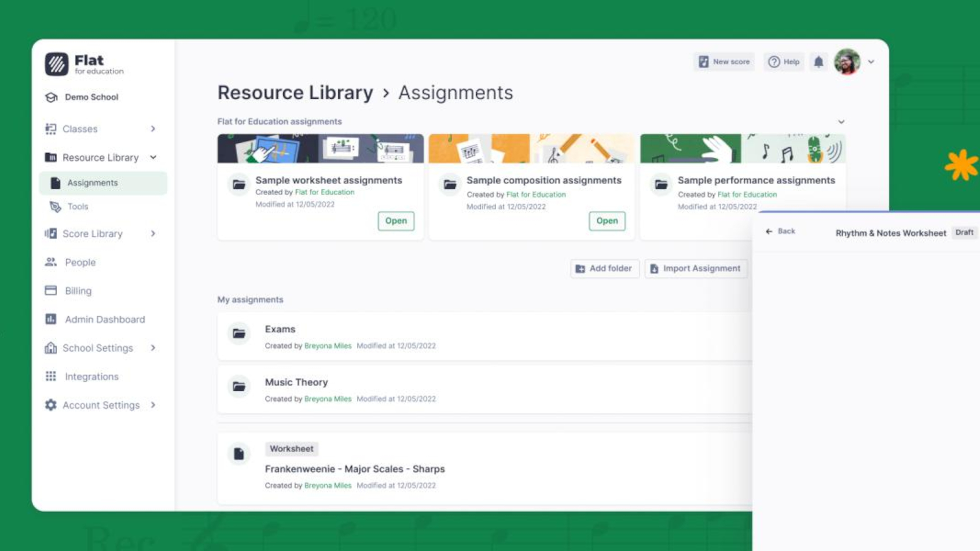Click the Frankenweenie worksheet document icon
Image resolution: width=980 pixels, height=551 pixels.
click(239, 454)
